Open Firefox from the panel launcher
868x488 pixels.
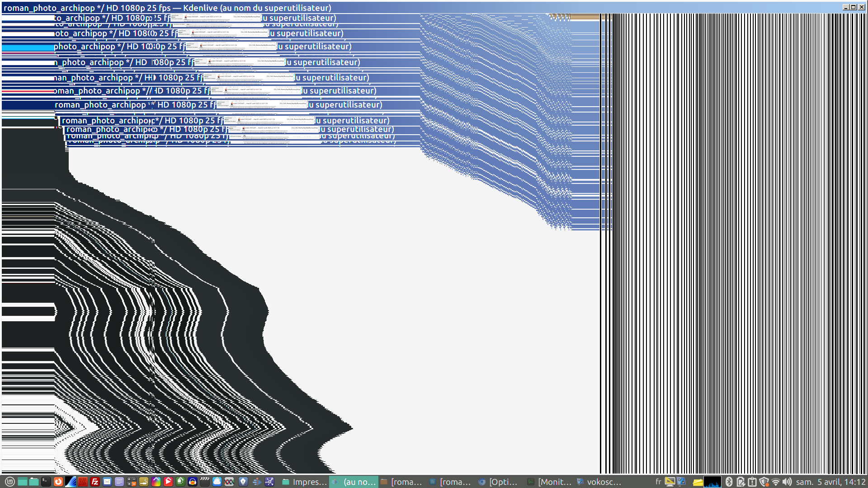tap(58, 482)
